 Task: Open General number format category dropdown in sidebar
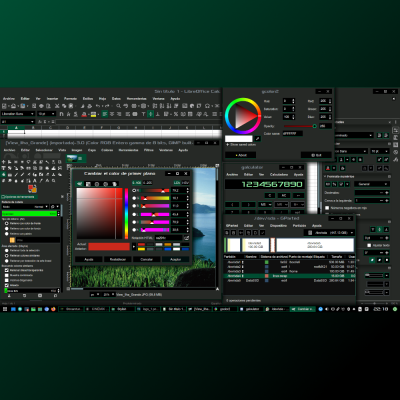click(372, 184)
